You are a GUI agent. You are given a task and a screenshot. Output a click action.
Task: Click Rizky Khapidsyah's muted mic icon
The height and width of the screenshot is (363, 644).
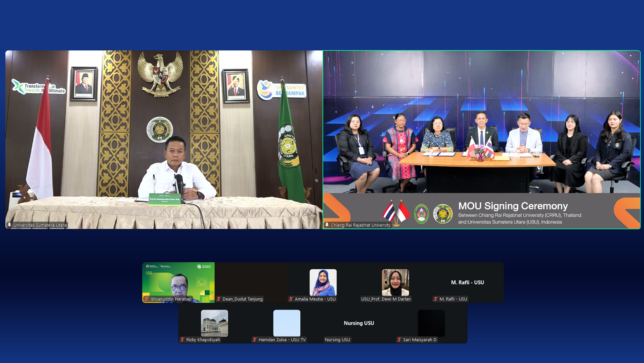click(182, 340)
